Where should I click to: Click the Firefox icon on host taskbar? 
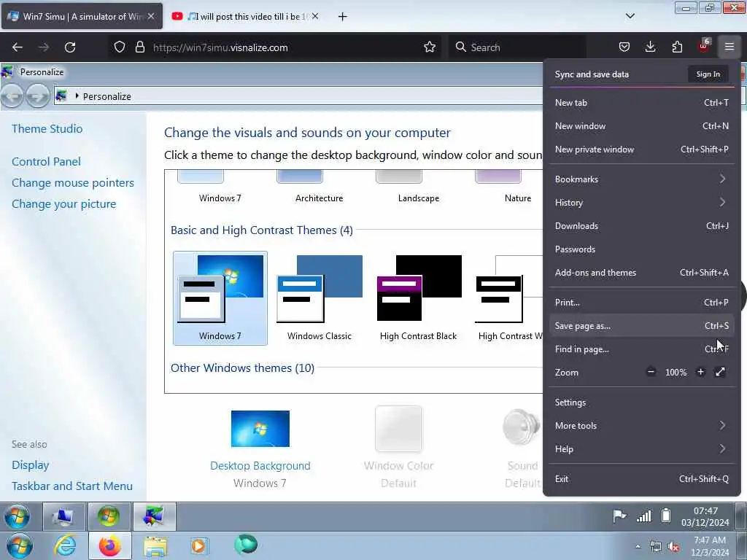[109, 545]
